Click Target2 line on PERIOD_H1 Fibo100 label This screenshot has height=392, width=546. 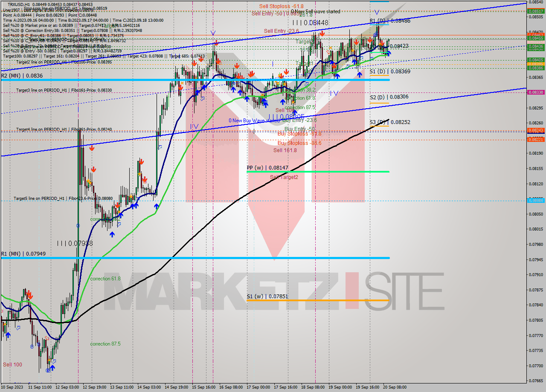click(64, 62)
